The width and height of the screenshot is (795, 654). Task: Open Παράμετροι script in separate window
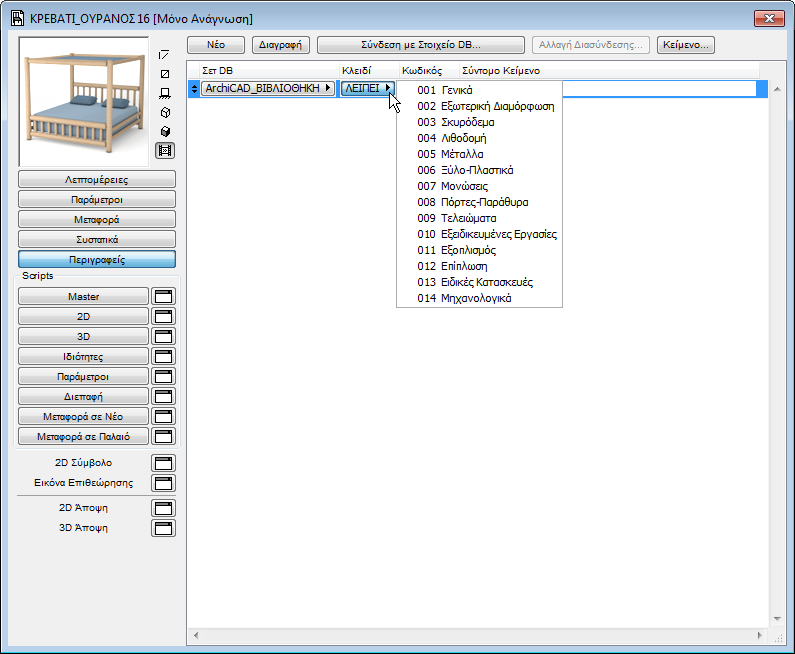[x=163, y=377]
